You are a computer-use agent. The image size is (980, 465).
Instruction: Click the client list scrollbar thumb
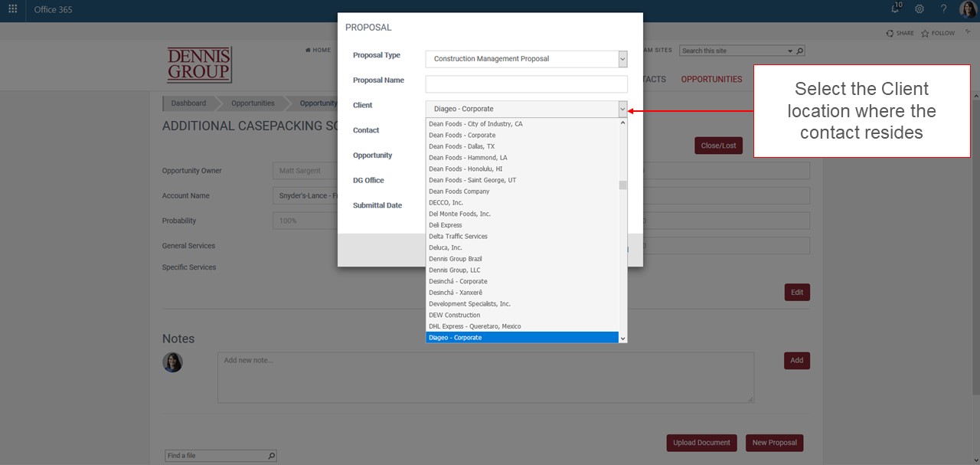click(622, 185)
